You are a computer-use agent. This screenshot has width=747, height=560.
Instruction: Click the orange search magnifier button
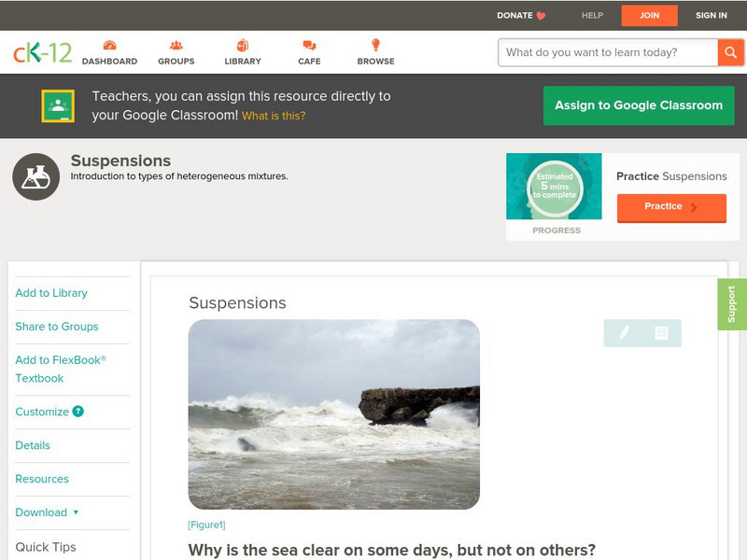pyautogui.click(x=730, y=52)
